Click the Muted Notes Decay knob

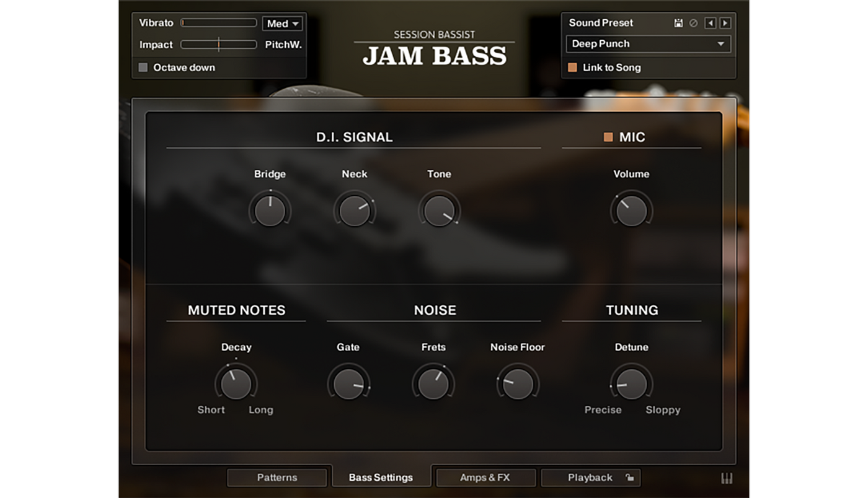tap(236, 383)
